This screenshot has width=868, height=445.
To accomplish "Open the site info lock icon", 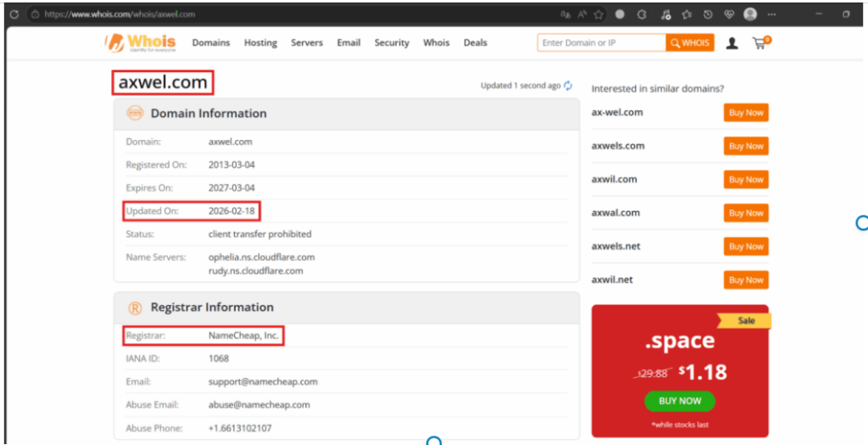I will point(35,14).
